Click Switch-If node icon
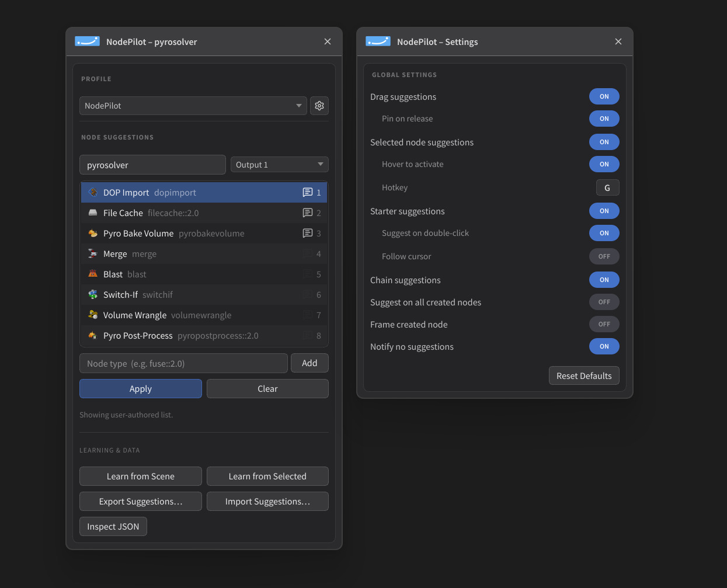Viewport: 727px width, 588px height. [x=93, y=294]
